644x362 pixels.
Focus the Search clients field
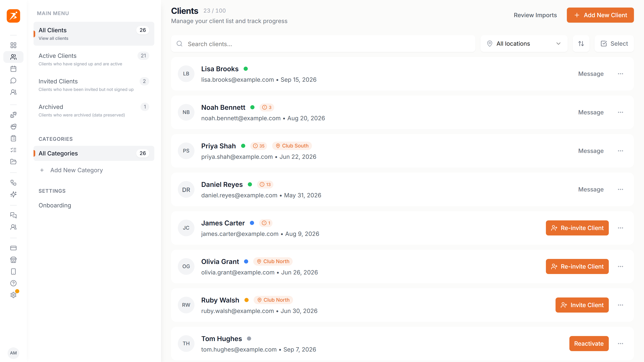tap(323, 44)
